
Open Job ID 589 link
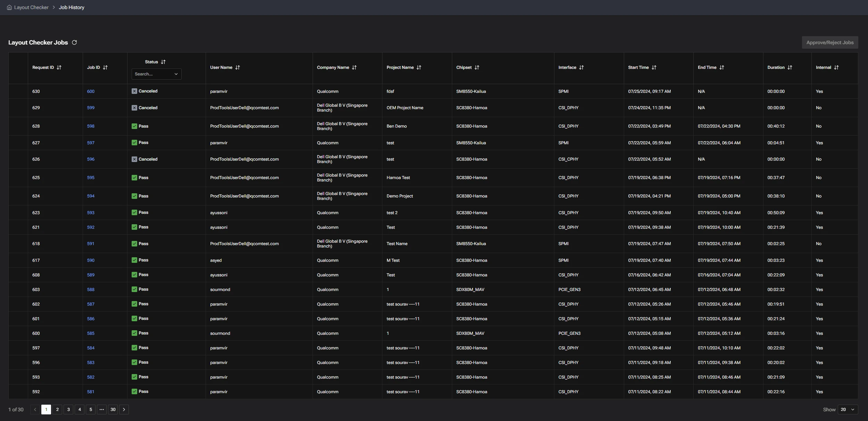click(91, 275)
